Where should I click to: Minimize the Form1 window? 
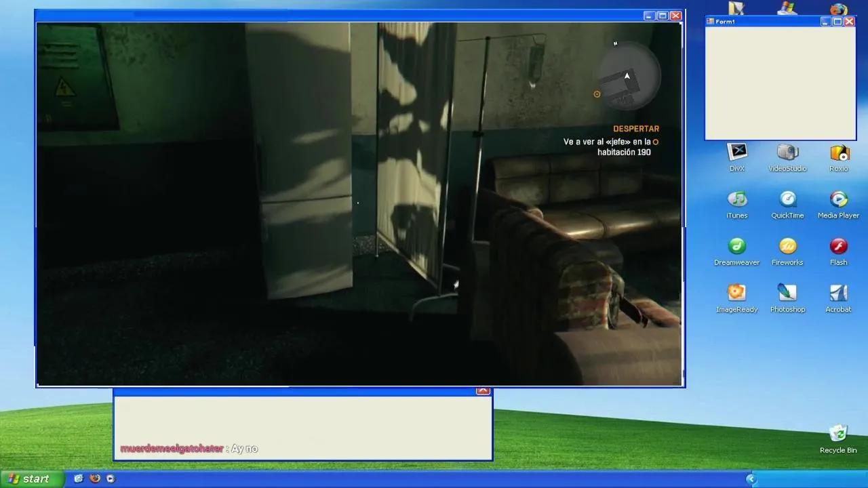pyautogui.click(x=825, y=22)
